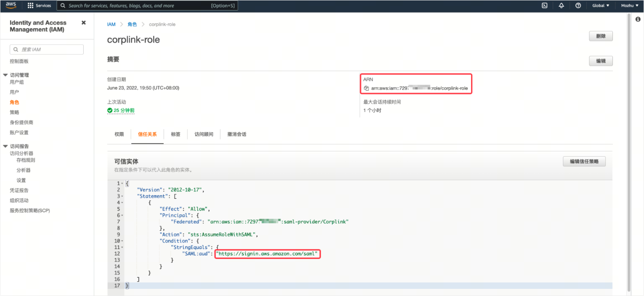Fold the Principal block at line 6
Image resolution: width=644 pixels, height=296 pixels.
pos(122,215)
